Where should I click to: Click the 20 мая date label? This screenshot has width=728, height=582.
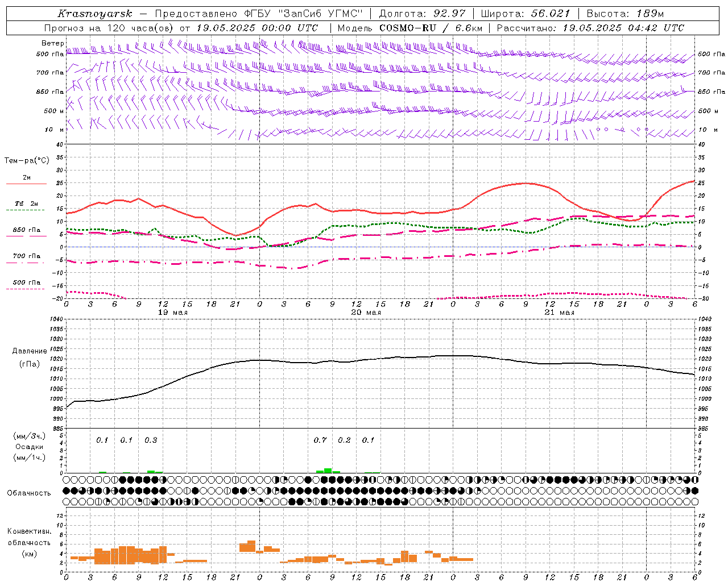pos(366,313)
